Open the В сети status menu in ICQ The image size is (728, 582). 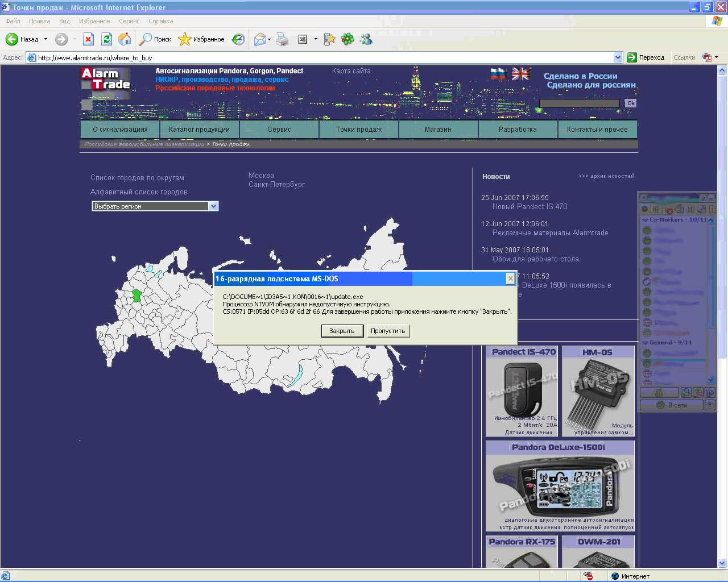(672, 405)
